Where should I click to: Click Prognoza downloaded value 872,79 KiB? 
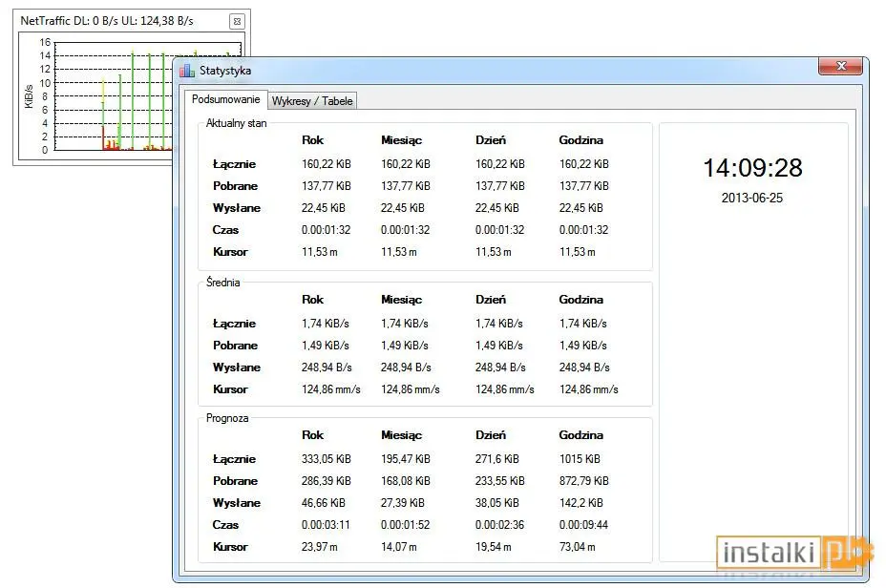pyautogui.click(x=583, y=481)
